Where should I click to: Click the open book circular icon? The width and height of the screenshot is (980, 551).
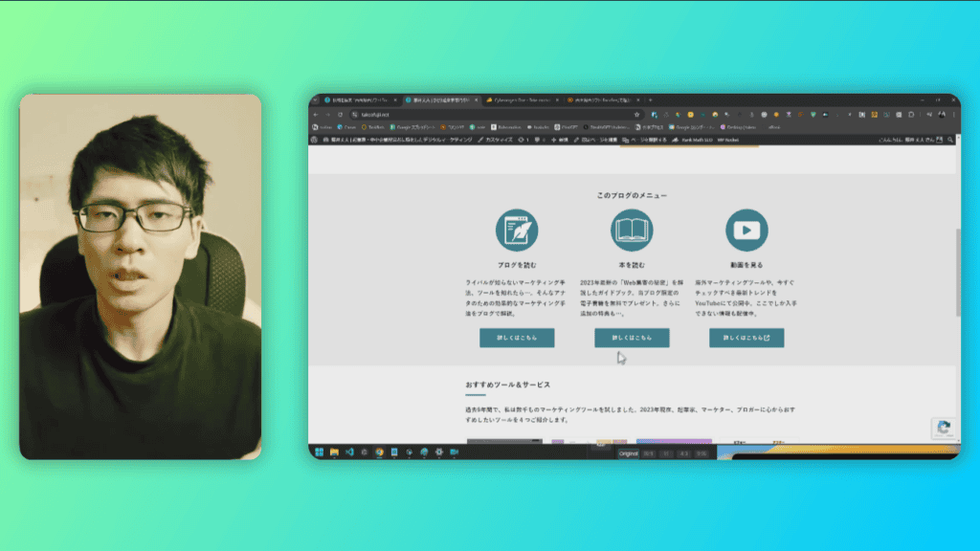click(x=632, y=230)
